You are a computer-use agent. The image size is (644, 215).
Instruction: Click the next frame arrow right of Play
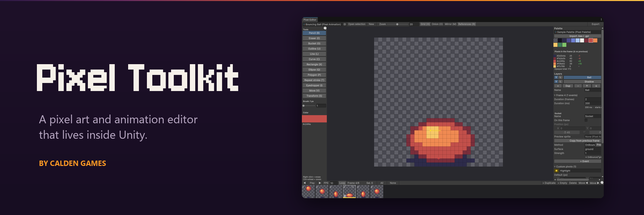pos(320,183)
